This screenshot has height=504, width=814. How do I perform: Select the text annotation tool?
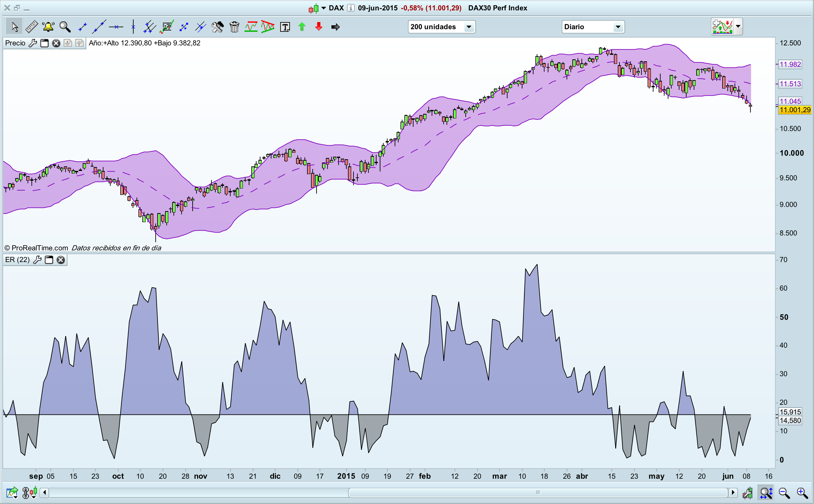coord(285,27)
